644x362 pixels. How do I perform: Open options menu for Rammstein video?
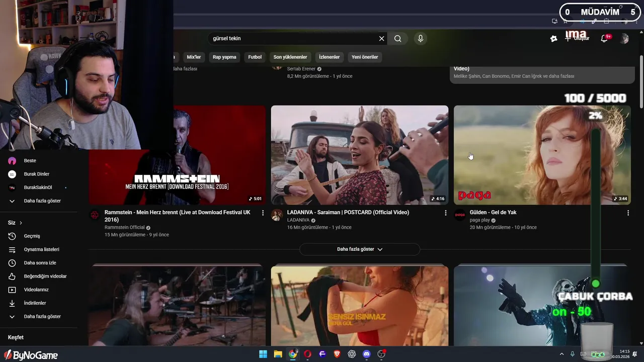[x=263, y=213]
